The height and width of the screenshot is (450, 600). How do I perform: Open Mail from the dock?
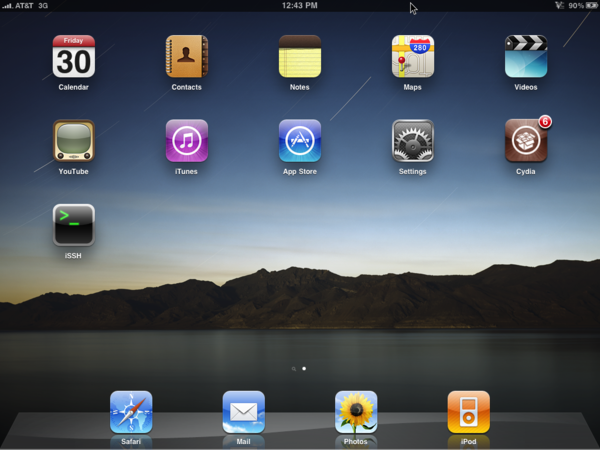click(x=243, y=412)
